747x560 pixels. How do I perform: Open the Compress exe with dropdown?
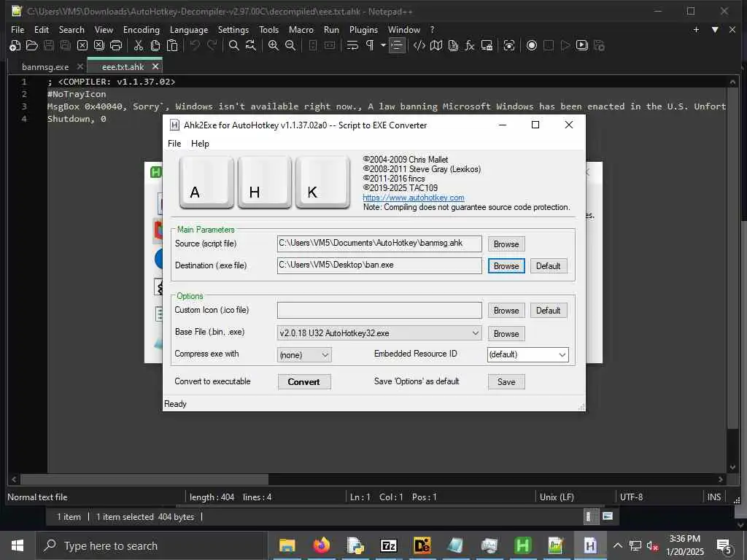[x=304, y=355]
